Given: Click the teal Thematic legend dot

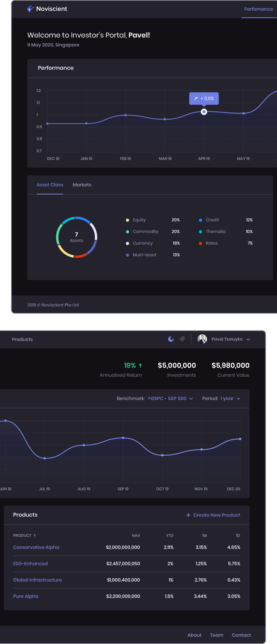Looking at the screenshot, I should click(x=200, y=232).
